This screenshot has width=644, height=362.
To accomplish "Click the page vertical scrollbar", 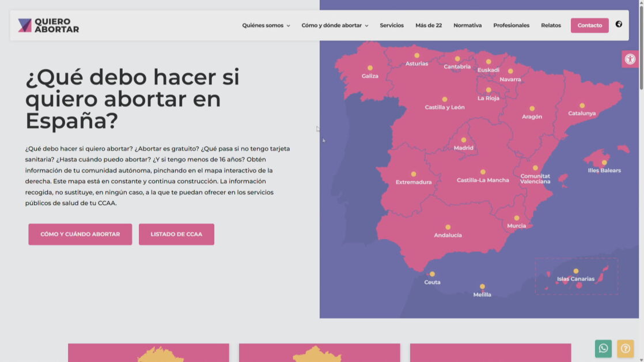I will [641, 173].
